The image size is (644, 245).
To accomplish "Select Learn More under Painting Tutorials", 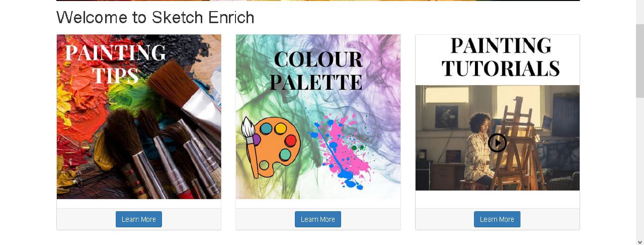I will coord(497,219).
